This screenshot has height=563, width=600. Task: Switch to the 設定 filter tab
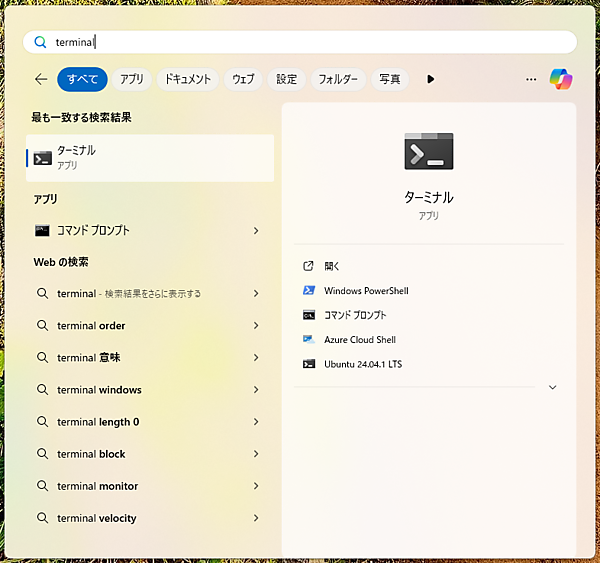(x=286, y=79)
